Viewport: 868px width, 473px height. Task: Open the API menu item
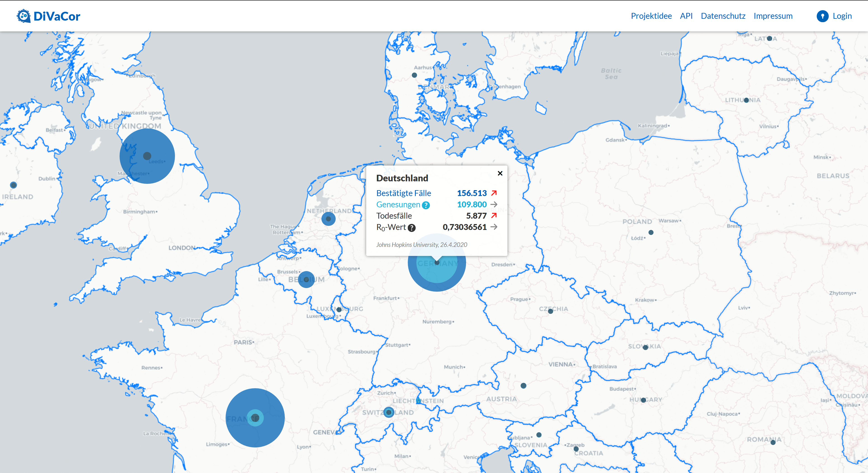[x=686, y=16]
